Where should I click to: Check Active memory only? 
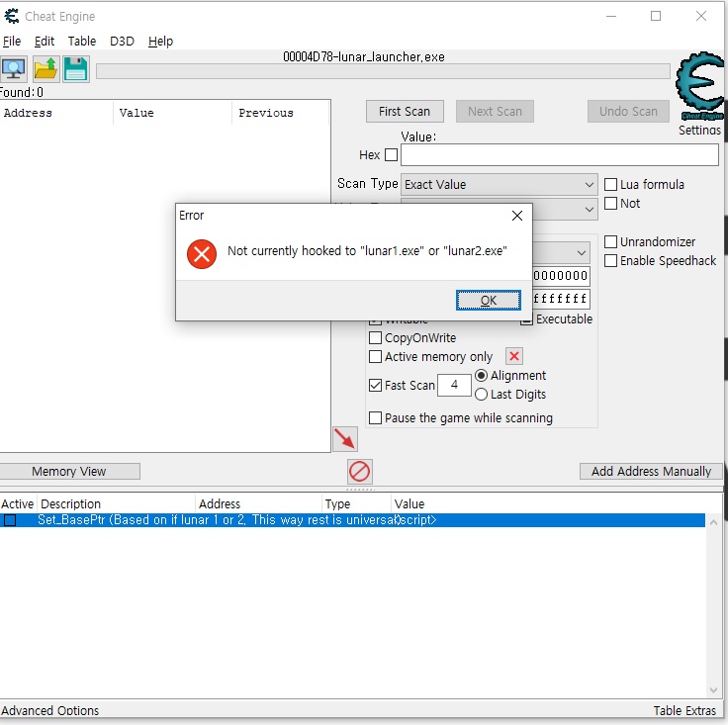pos(375,356)
